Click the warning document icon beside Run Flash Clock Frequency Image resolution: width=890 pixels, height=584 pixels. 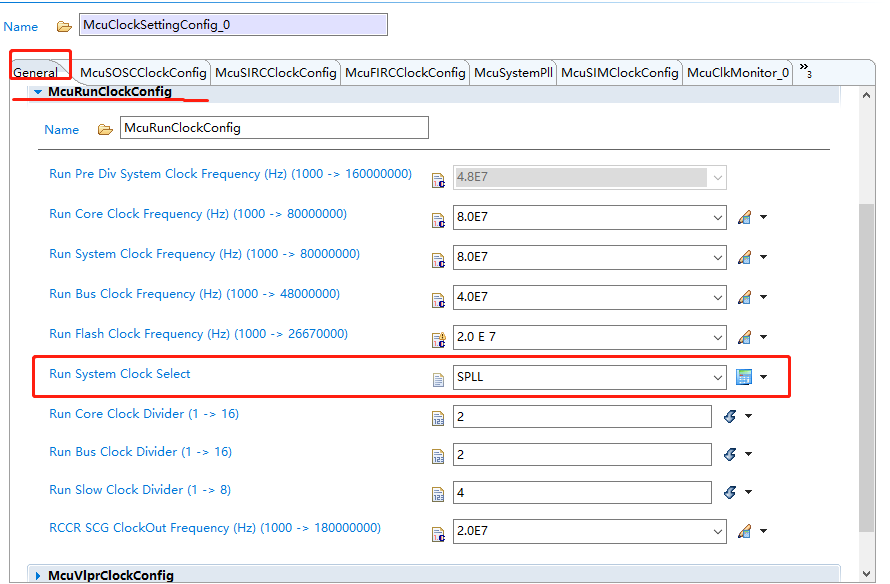[438, 337]
